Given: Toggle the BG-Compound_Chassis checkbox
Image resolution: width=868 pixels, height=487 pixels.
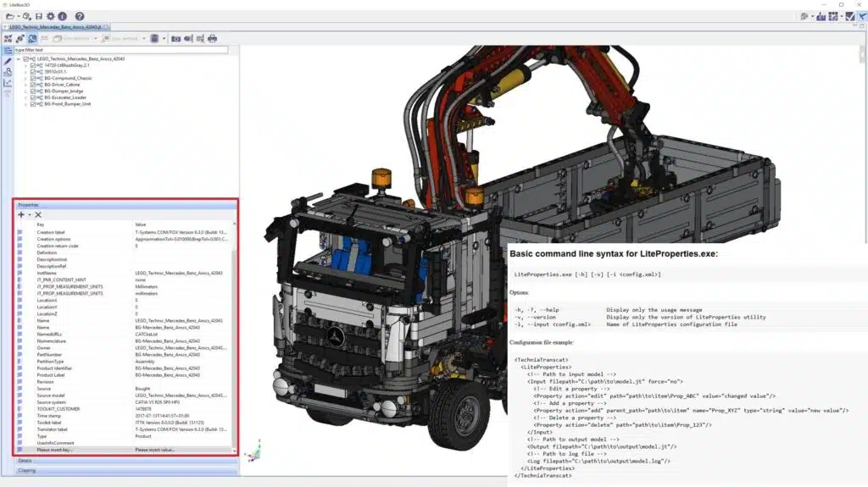Looking at the screenshot, I should click(33, 78).
